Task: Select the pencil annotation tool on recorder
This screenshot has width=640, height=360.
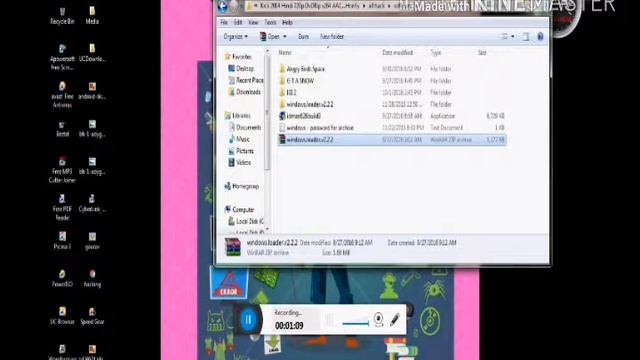Action: tap(394, 319)
